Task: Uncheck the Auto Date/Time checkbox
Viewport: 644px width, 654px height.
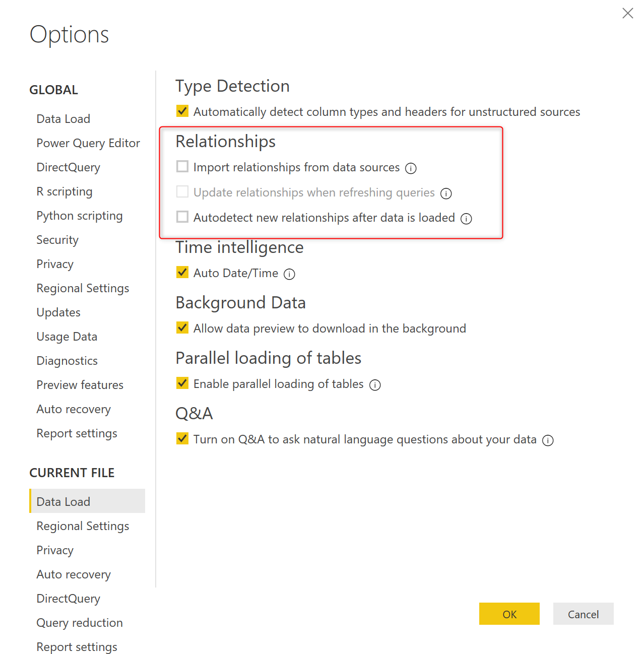Action: point(182,272)
